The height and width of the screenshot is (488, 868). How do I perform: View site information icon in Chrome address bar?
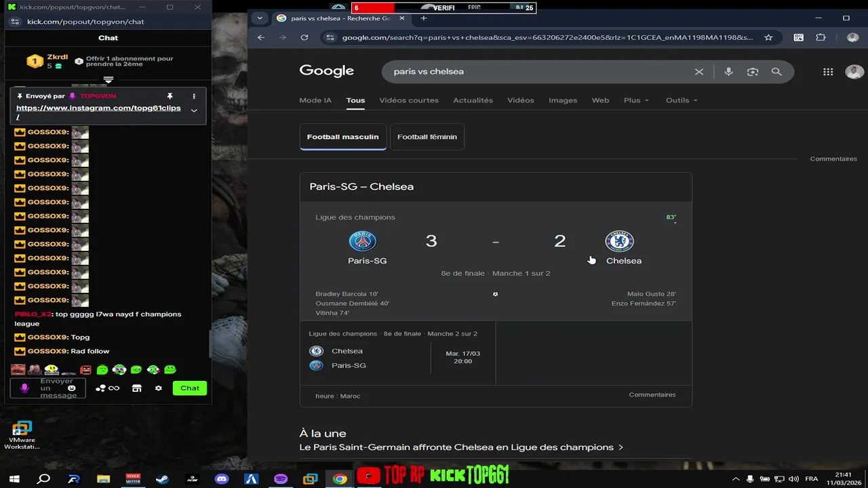pyautogui.click(x=332, y=37)
